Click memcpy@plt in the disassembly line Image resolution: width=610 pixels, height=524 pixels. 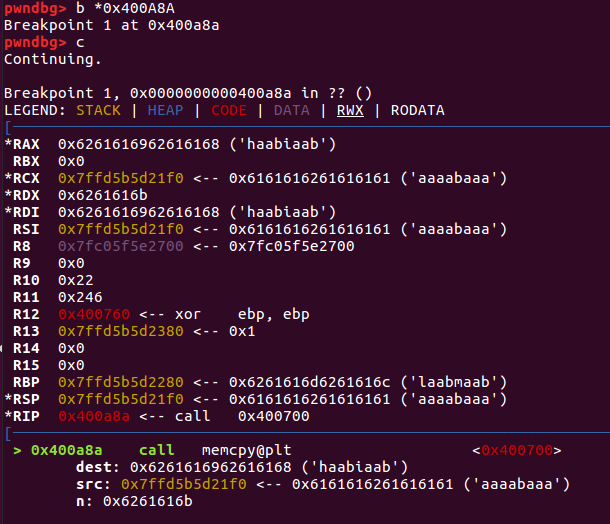246,451
